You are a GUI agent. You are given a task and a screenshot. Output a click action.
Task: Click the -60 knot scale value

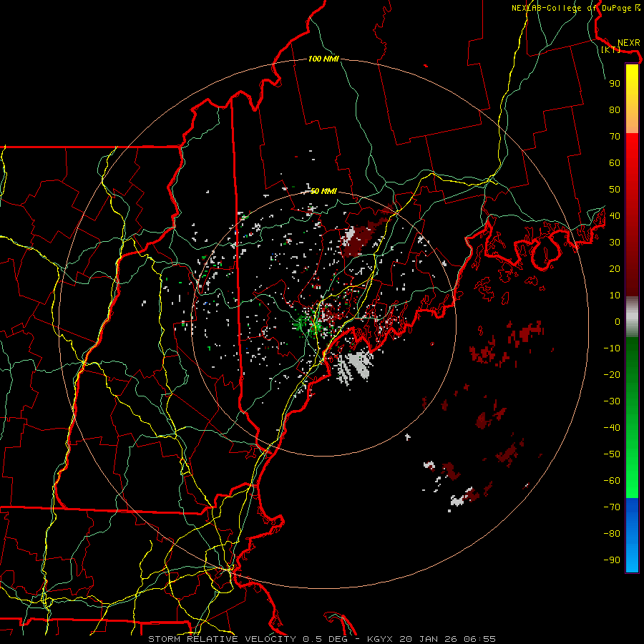click(612, 481)
